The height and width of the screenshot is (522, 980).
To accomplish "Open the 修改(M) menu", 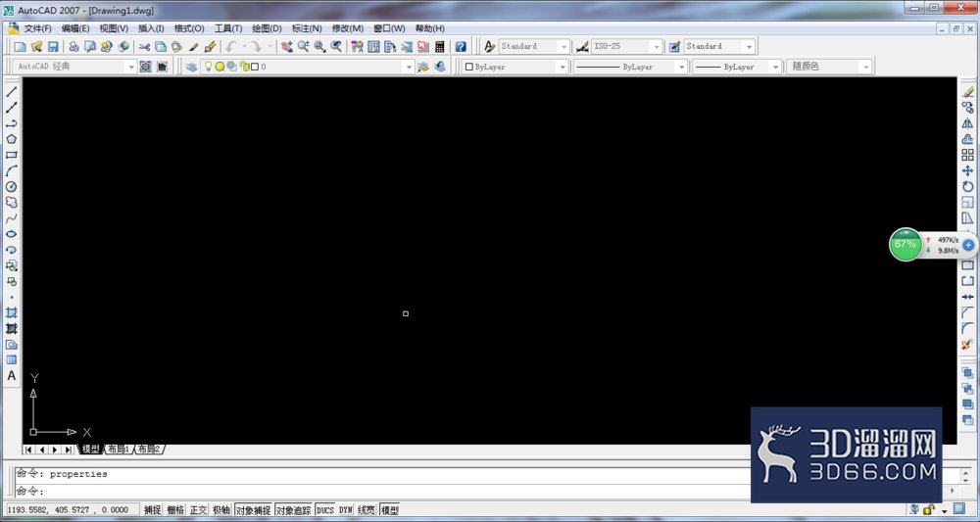I will (348, 28).
